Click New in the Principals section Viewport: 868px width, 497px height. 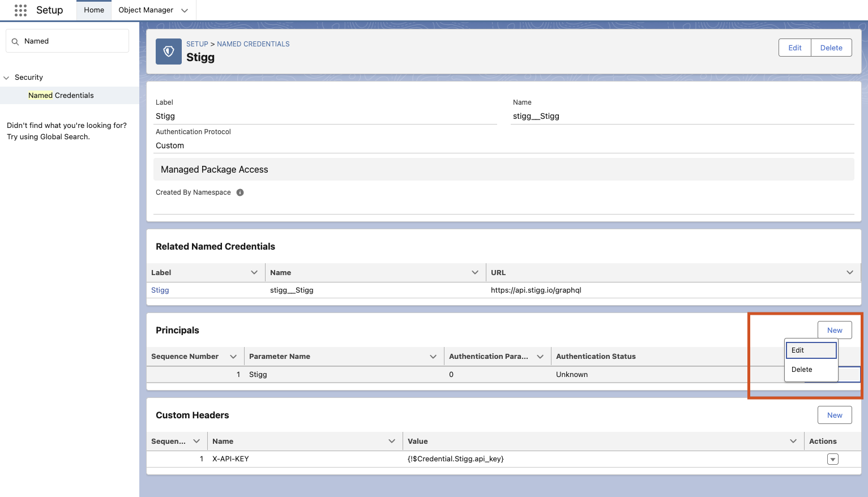835,331
